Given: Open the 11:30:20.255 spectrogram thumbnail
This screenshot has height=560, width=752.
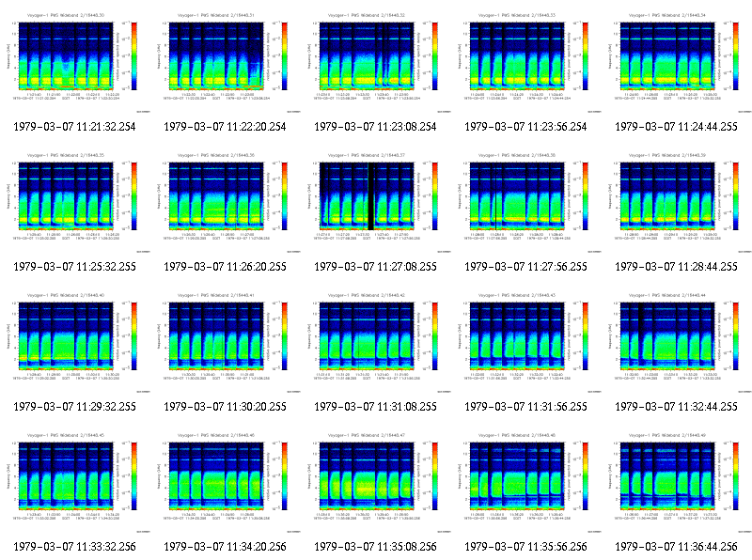Looking at the screenshot, I should (x=226, y=342).
